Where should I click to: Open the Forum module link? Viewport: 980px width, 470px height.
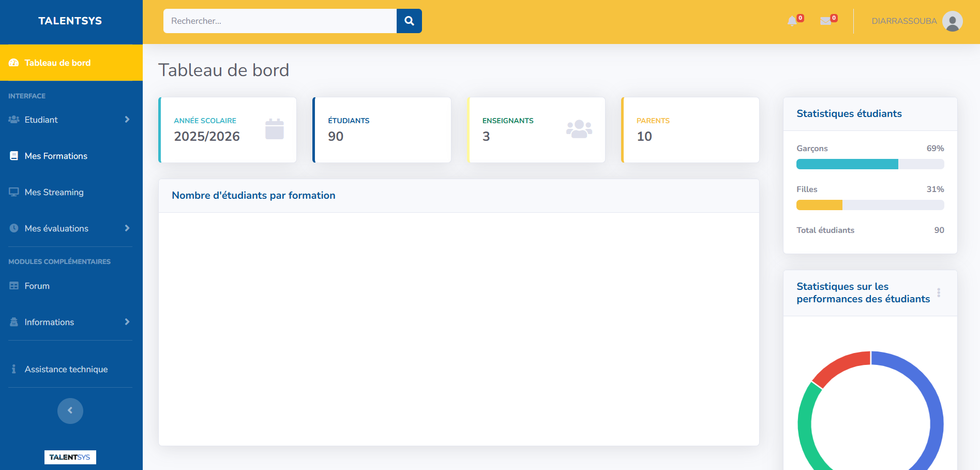[37, 286]
